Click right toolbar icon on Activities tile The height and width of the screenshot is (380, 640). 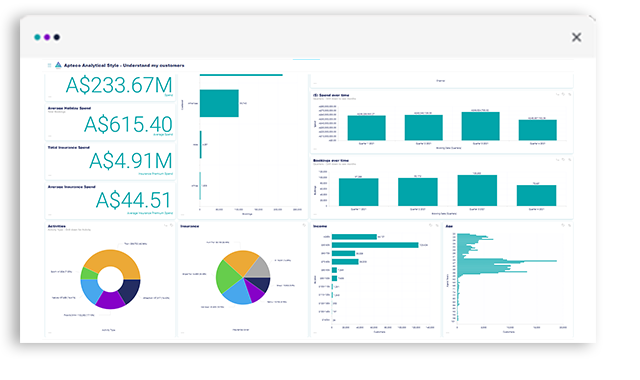(x=171, y=225)
